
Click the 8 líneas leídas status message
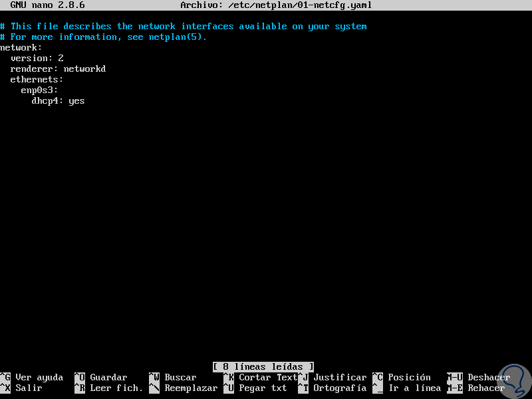(x=263, y=367)
